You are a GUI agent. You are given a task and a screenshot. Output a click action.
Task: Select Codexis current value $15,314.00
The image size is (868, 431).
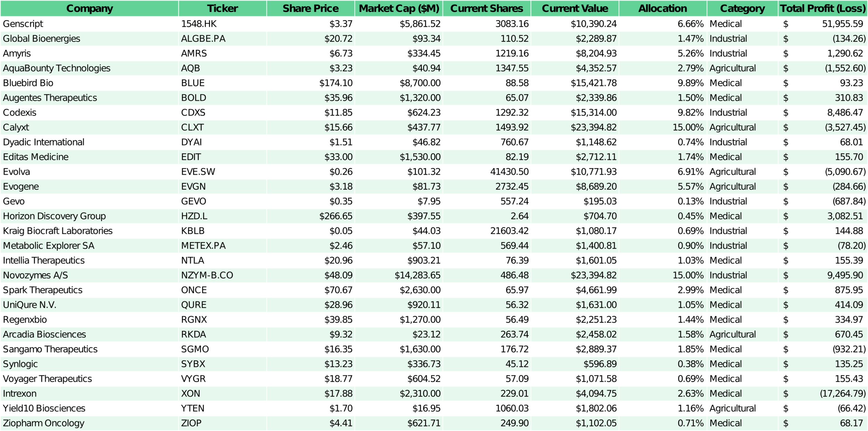575,112
